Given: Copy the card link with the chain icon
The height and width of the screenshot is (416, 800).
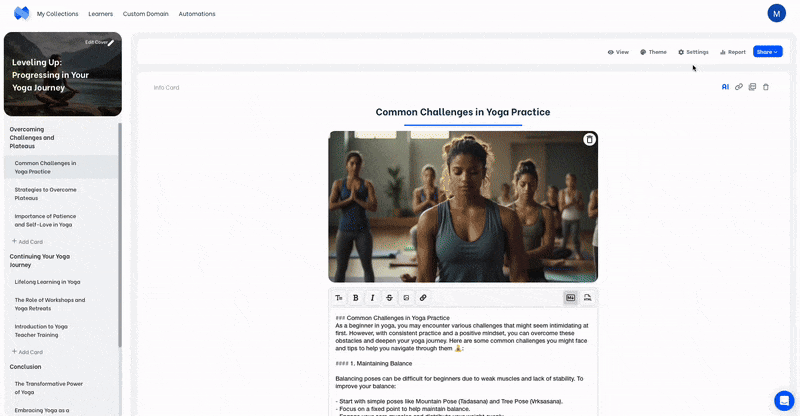Looking at the screenshot, I should click(x=739, y=87).
